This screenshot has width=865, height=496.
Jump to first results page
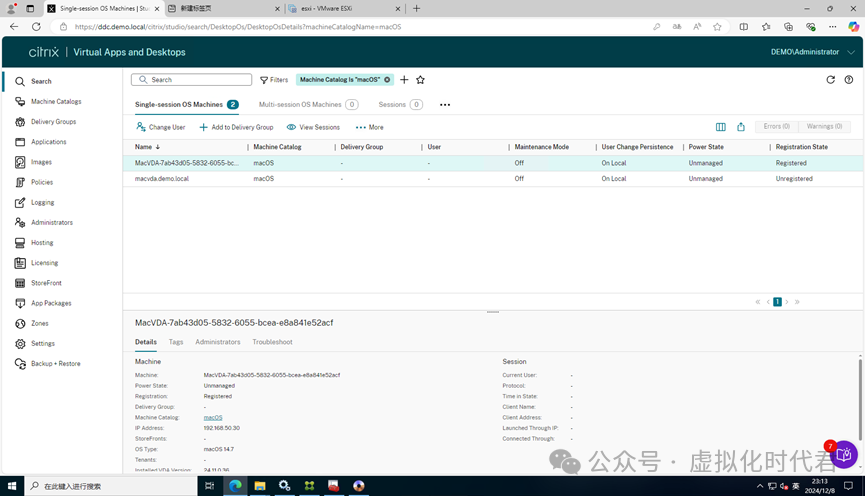758,302
